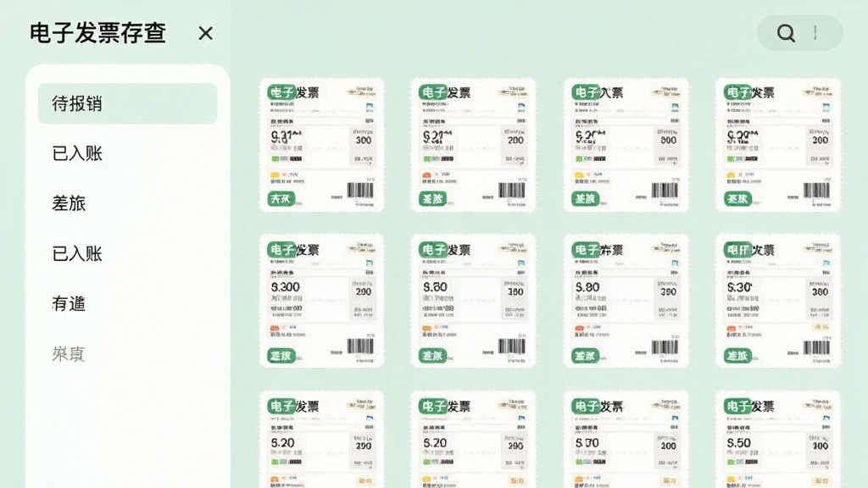Click the barcode on the 8.300 invoice card
Screen dimensions: 868x488
[359, 347]
